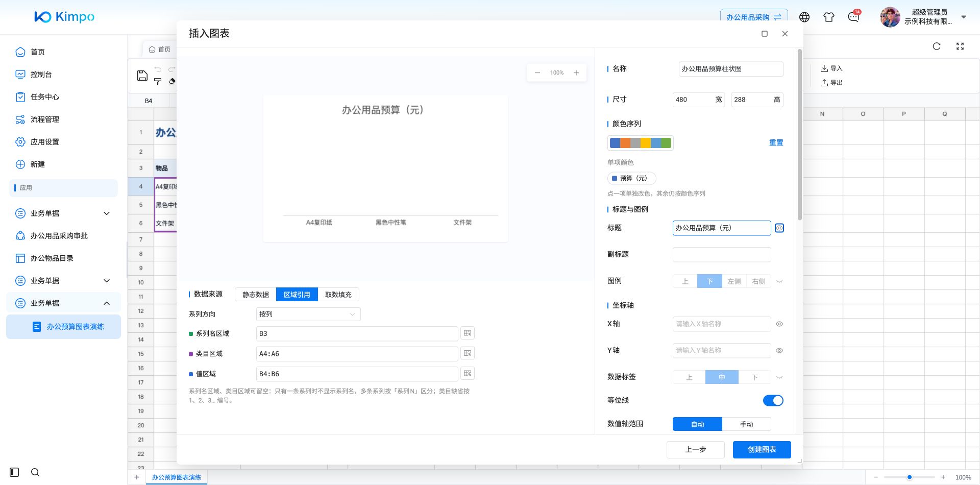Open the theme shirt icon
Viewport: 980px width, 485px height.
click(829, 17)
